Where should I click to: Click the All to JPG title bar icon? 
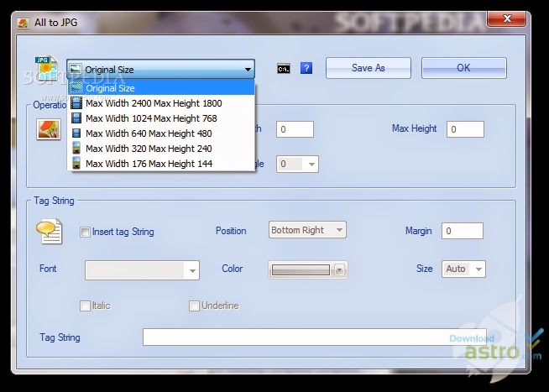(23, 24)
